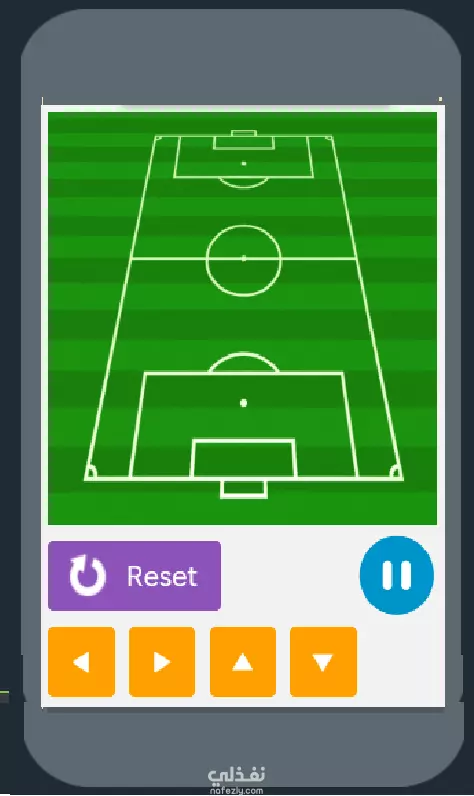Click the word Reset text label
Viewport: 474px width, 796px height.
pyautogui.click(x=162, y=576)
